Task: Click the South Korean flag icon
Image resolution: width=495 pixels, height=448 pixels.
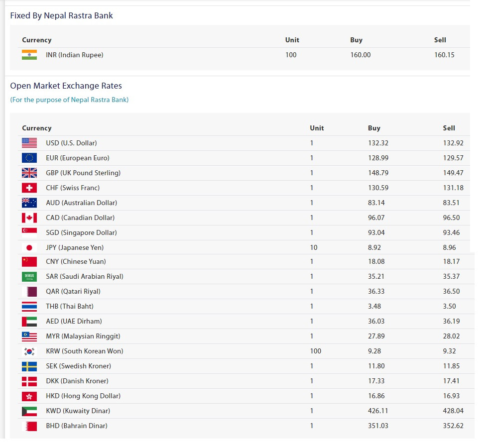Action: click(29, 351)
